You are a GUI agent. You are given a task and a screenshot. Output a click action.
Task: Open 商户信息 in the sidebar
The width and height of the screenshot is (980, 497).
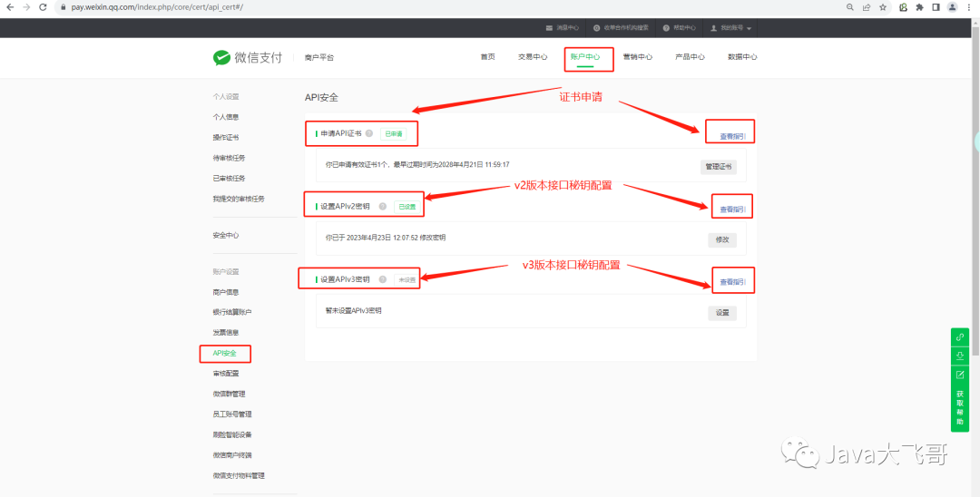(x=226, y=292)
